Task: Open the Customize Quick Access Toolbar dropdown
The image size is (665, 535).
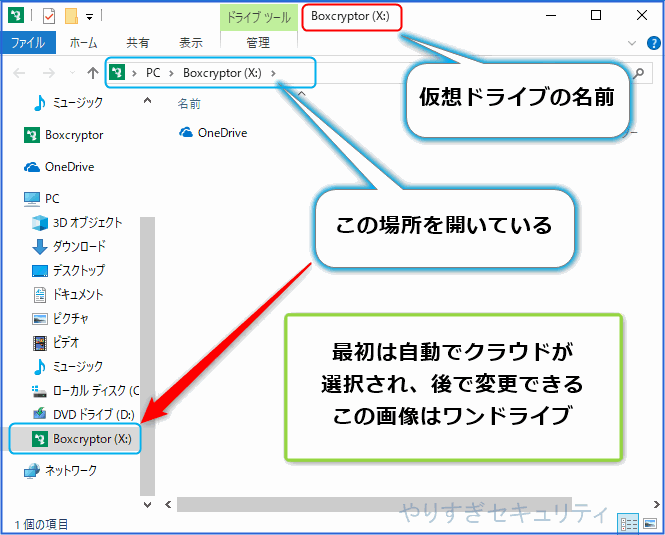Action: (x=89, y=17)
